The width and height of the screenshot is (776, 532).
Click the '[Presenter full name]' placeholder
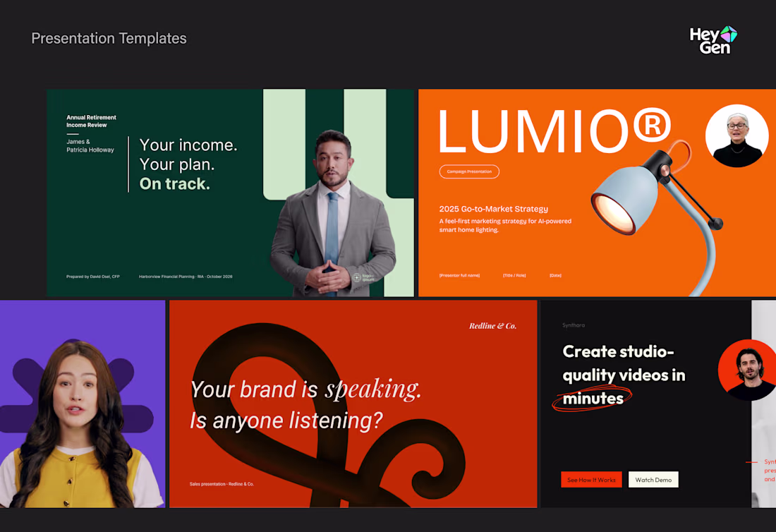coord(459,275)
